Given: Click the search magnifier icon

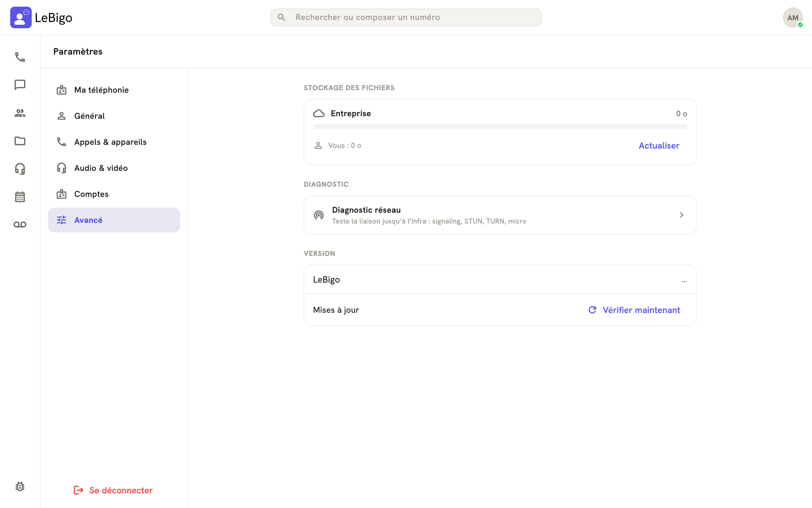Looking at the screenshot, I should coord(282,17).
